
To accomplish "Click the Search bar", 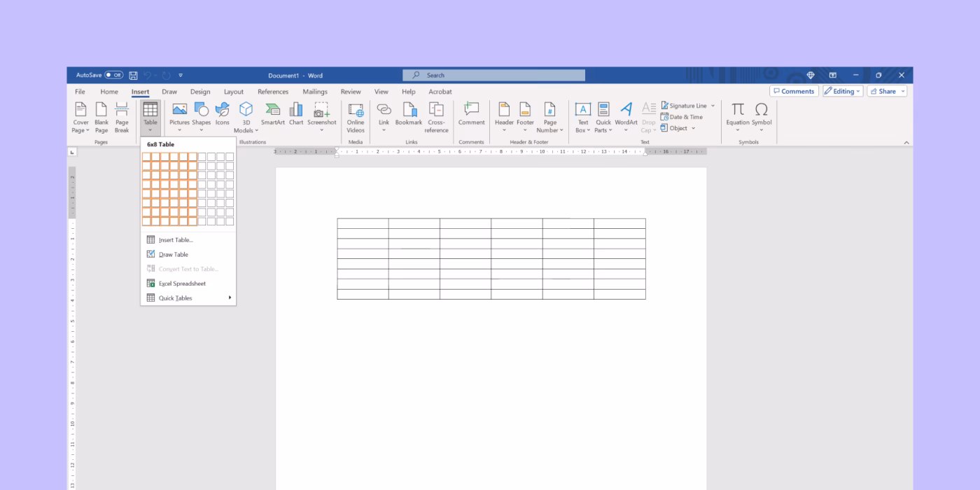I will coord(493,75).
